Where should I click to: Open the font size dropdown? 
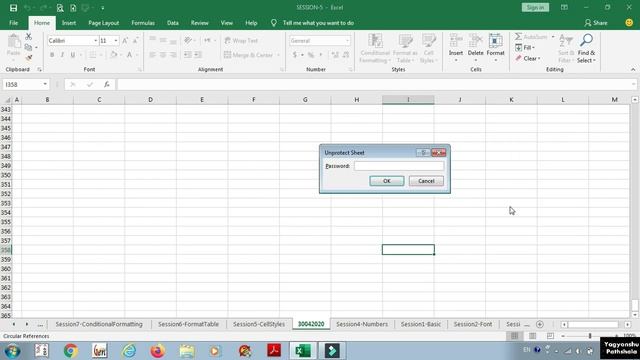pos(116,41)
